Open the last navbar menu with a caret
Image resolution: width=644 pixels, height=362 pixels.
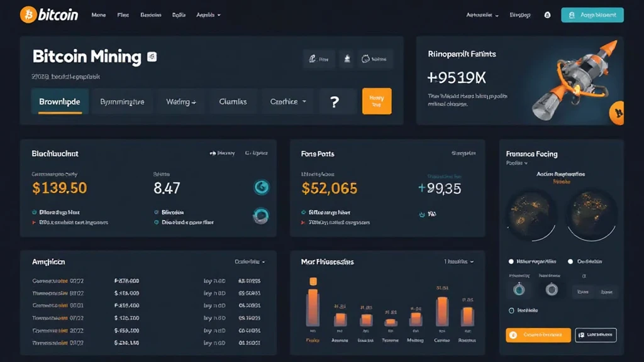pyautogui.click(x=209, y=15)
